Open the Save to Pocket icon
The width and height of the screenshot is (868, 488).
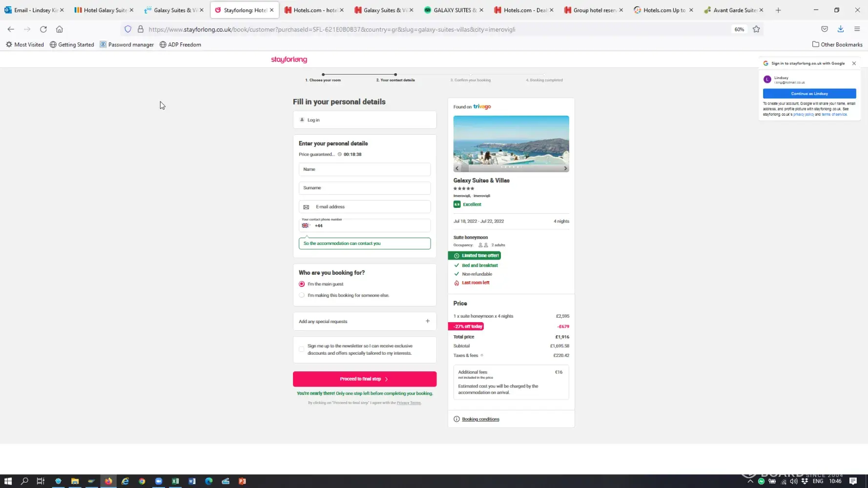coord(825,29)
